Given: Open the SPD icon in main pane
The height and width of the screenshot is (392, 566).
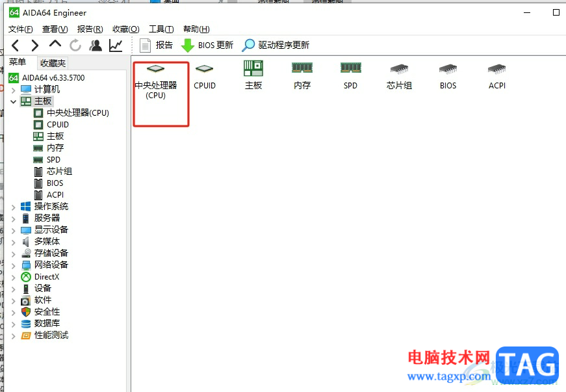Looking at the screenshot, I should (350, 75).
